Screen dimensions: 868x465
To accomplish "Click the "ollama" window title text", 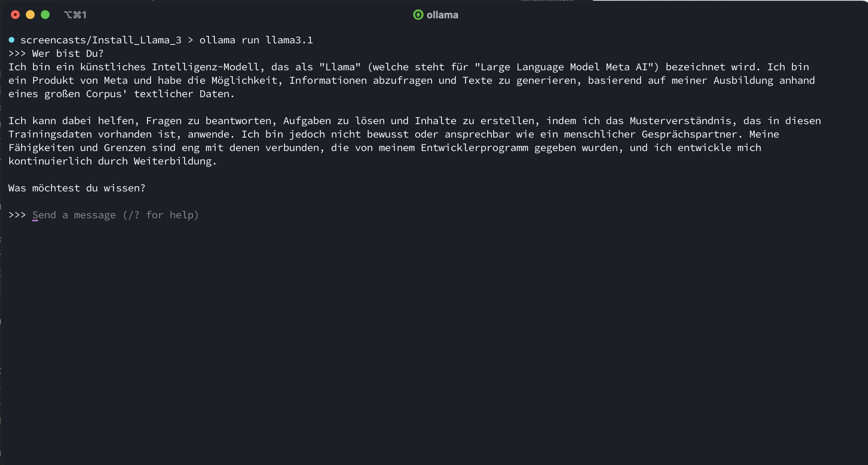I will (442, 15).
